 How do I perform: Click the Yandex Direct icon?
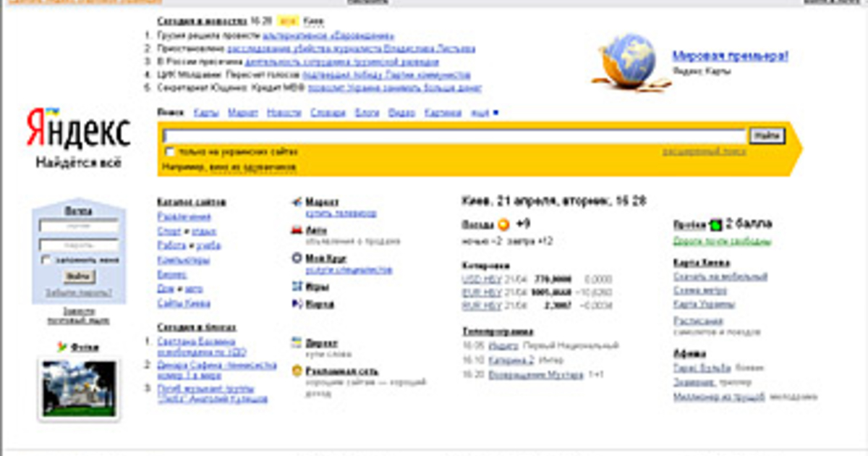(297, 342)
